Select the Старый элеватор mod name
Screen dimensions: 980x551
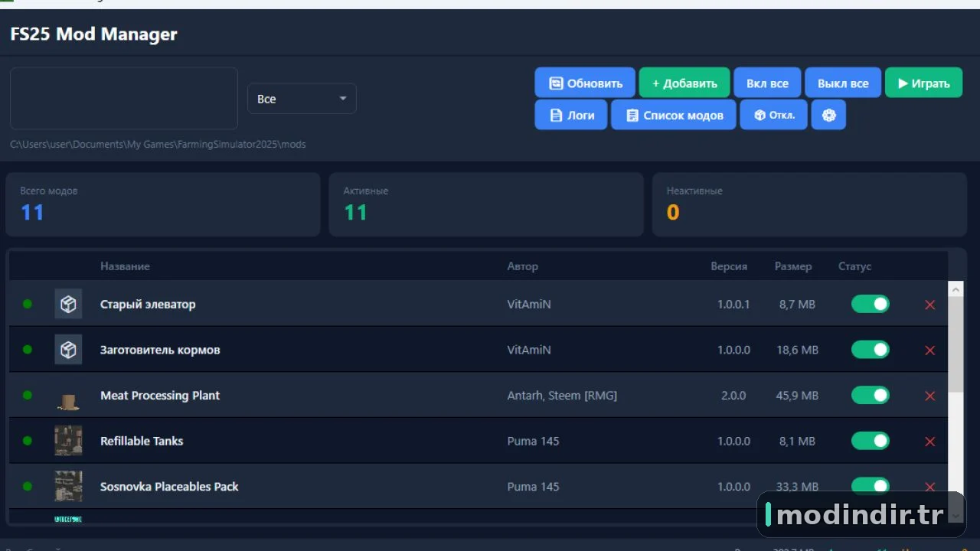coord(148,304)
